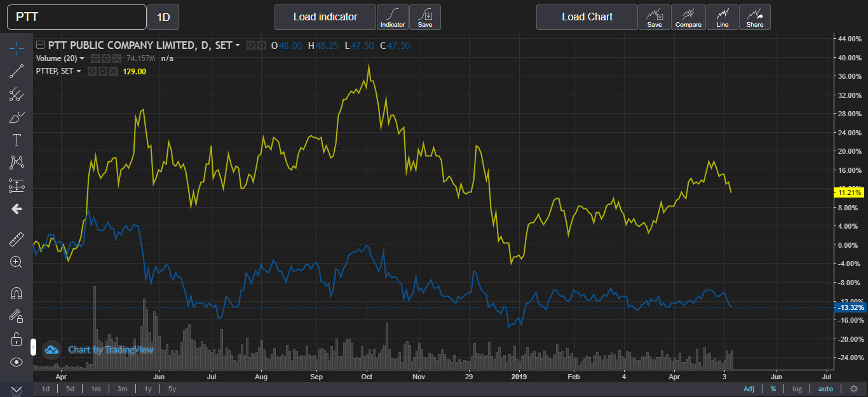
Task: Expand the Volume (20) indicator dropdown
Action: click(x=82, y=58)
